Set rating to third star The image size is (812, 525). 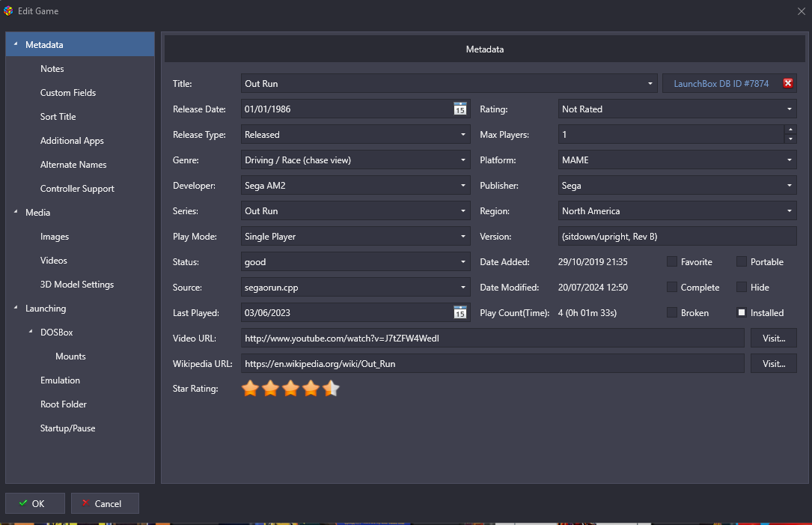point(290,388)
